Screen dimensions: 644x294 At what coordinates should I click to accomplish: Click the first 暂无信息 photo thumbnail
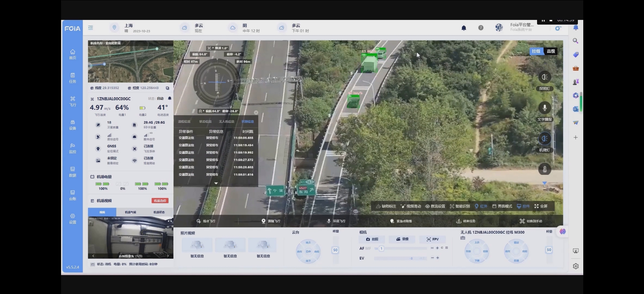(197, 245)
